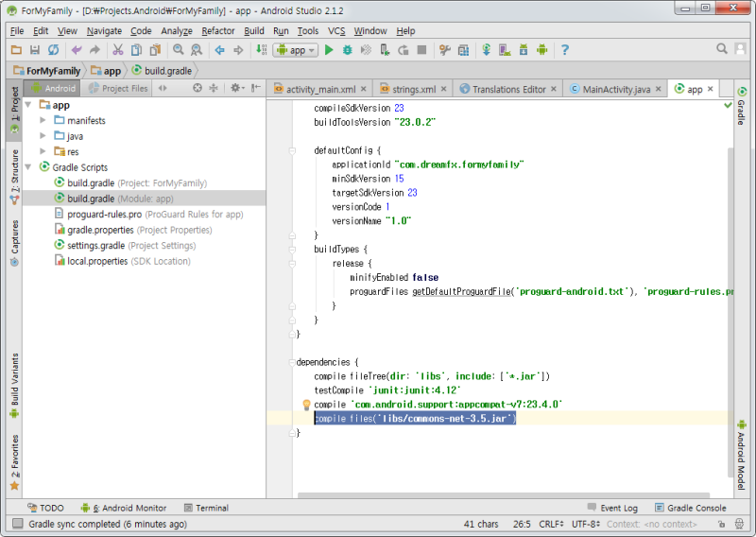Expand the manifests folder

tap(43, 120)
